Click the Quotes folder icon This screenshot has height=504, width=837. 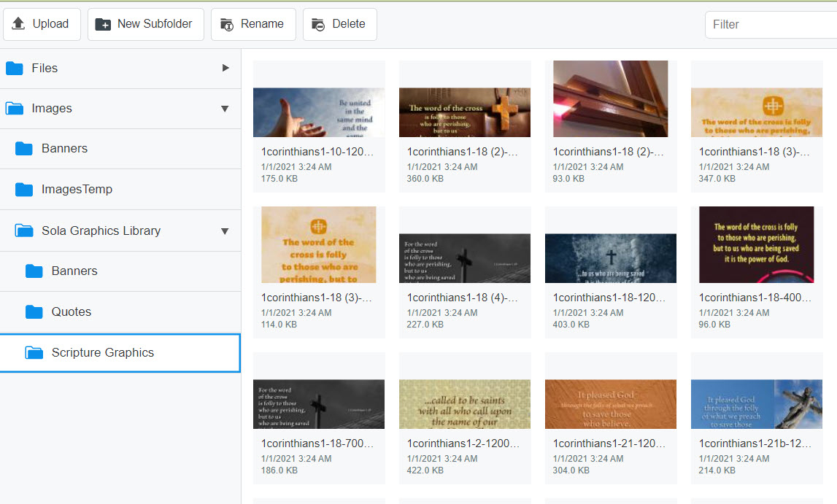pos(34,311)
